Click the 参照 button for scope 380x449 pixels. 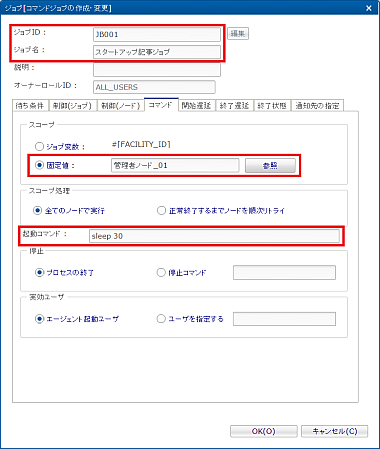[x=270, y=166]
